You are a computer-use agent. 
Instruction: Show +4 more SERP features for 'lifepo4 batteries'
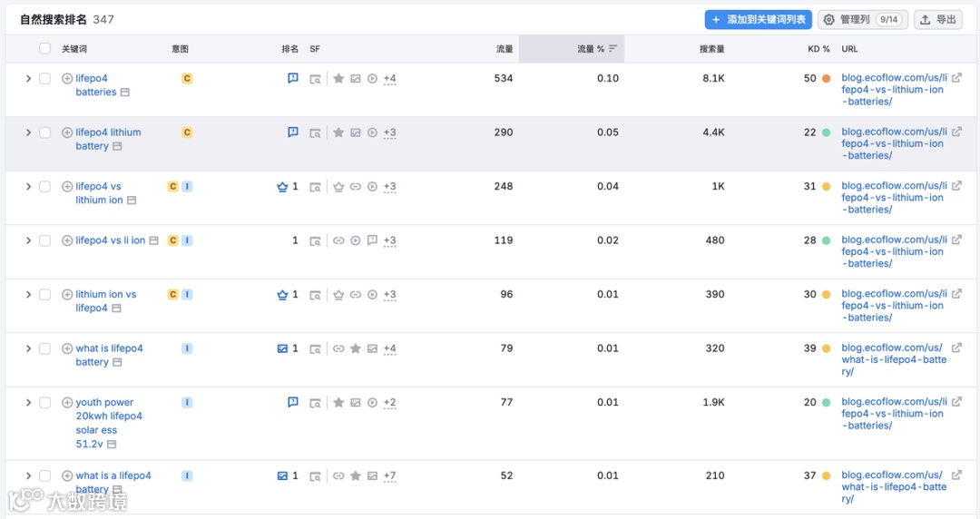[x=390, y=79]
